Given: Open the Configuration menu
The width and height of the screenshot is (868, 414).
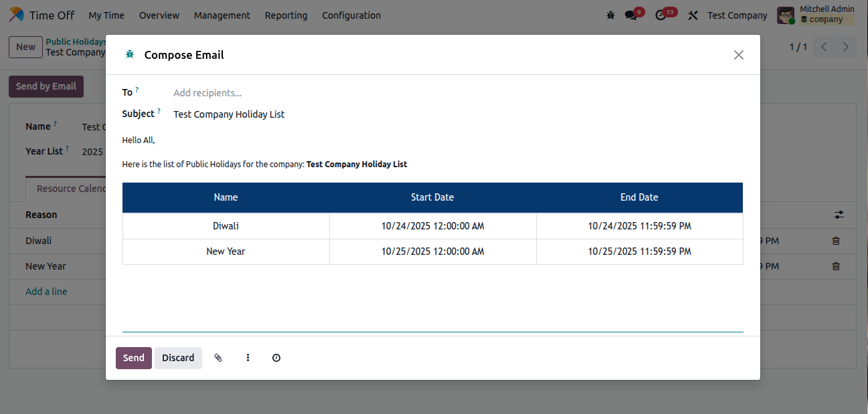Looking at the screenshot, I should (351, 15).
